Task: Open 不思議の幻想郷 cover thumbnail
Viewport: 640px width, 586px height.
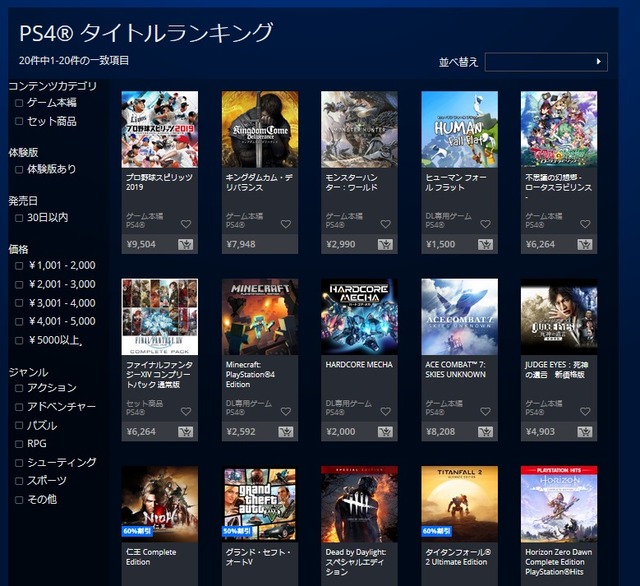Action: (x=559, y=129)
